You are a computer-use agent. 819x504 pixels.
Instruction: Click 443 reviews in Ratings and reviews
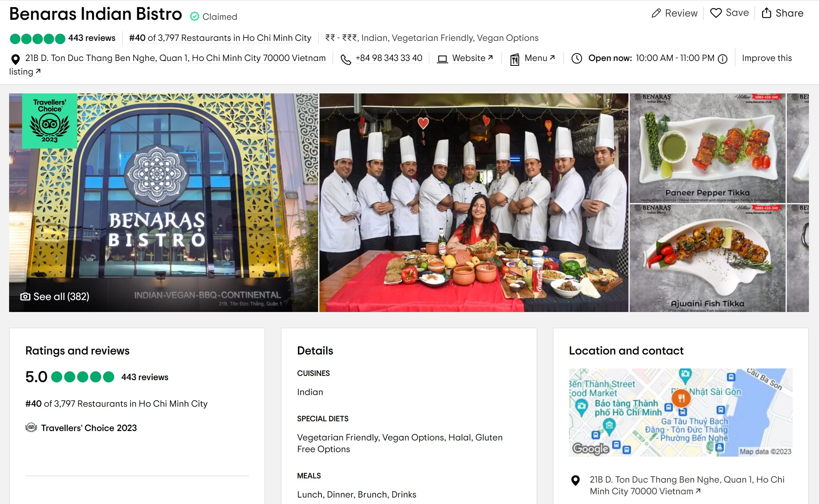click(x=144, y=377)
